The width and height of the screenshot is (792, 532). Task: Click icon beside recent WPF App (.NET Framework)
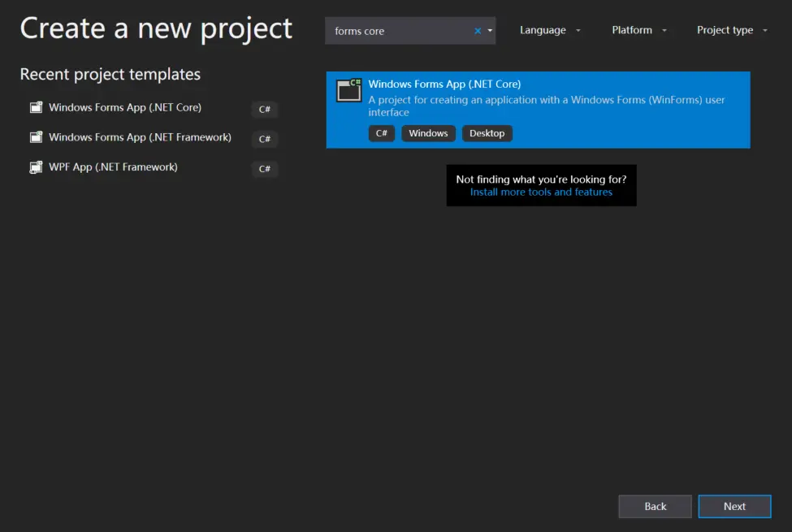click(36, 167)
